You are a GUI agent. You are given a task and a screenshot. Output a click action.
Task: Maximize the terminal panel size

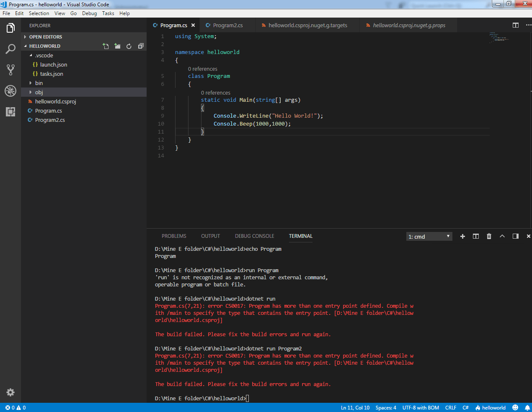tap(502, 236)
